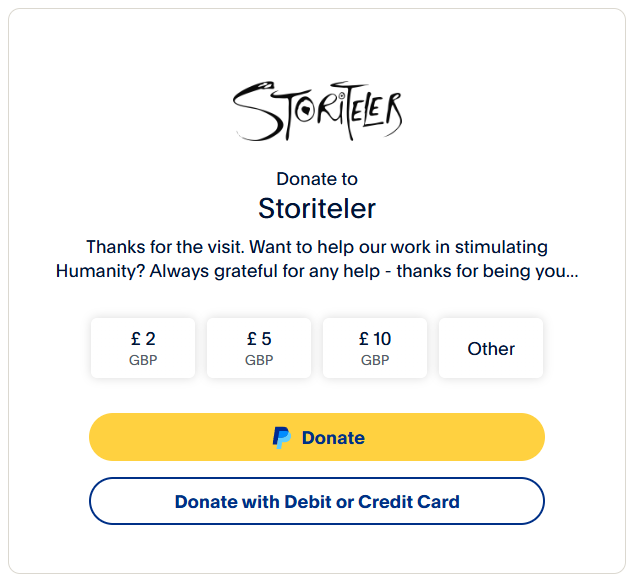Click the "Donate to" label
This screenshot has height=580, width=638.
tap(317, 180)
